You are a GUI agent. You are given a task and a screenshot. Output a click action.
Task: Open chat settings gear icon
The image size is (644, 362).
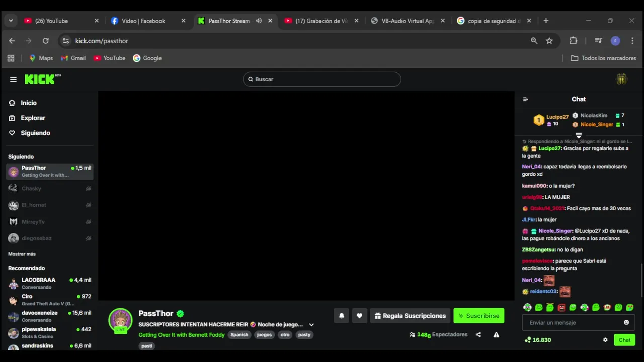click(x=605, y=340)
